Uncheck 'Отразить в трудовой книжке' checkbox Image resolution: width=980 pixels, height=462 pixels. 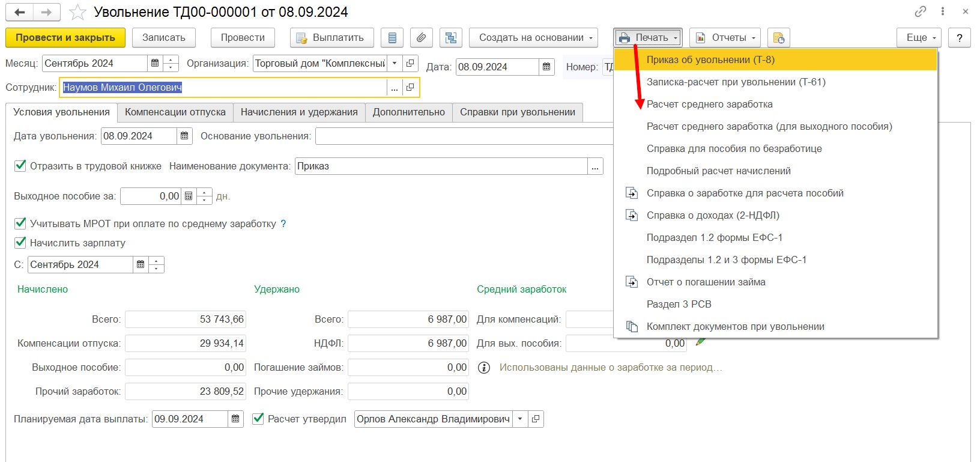(20, 166)
